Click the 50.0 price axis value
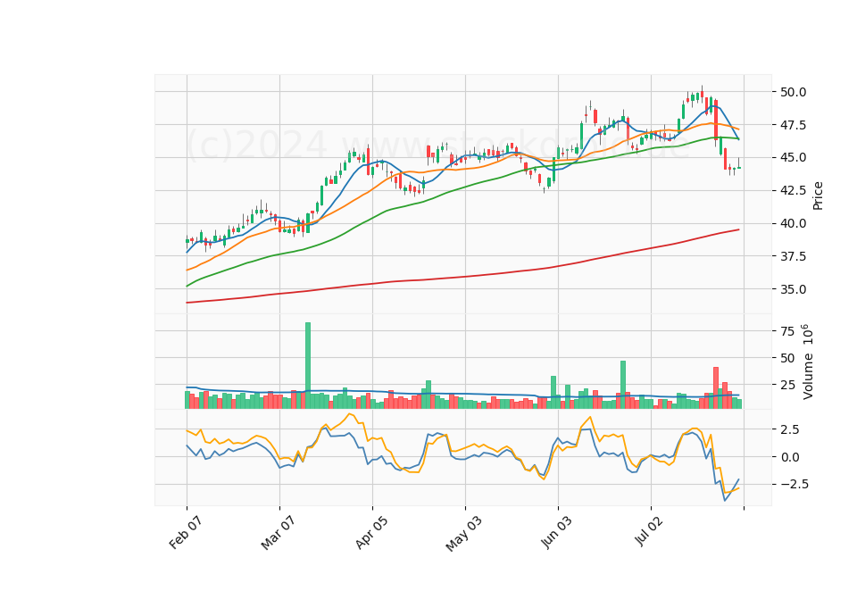The height and width of the screenshot is (616, 857). tap(793, 92)
